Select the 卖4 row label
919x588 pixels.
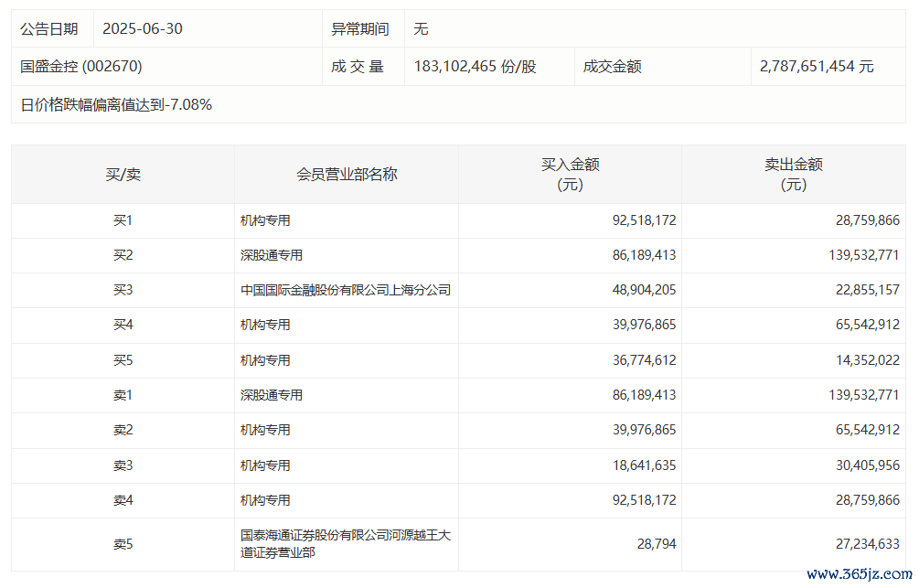point(123,500)
